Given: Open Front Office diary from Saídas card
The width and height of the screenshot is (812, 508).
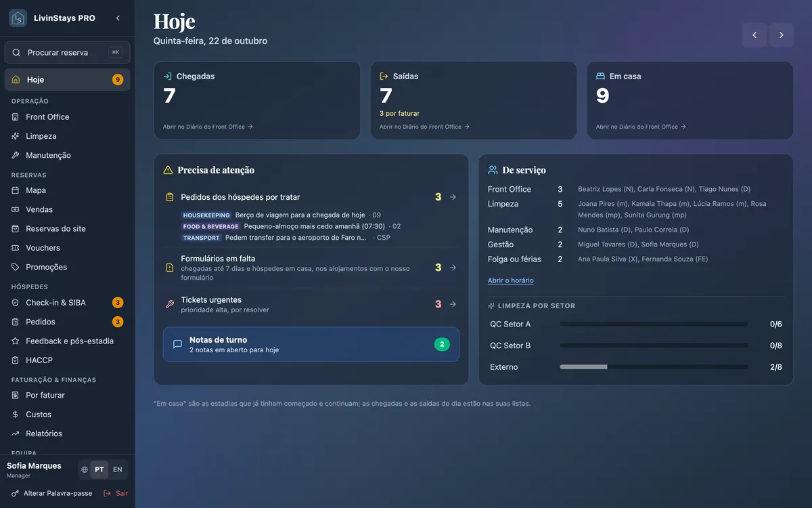Looking at the screenshot, I should pyautogui.click(x=424, y=127).
